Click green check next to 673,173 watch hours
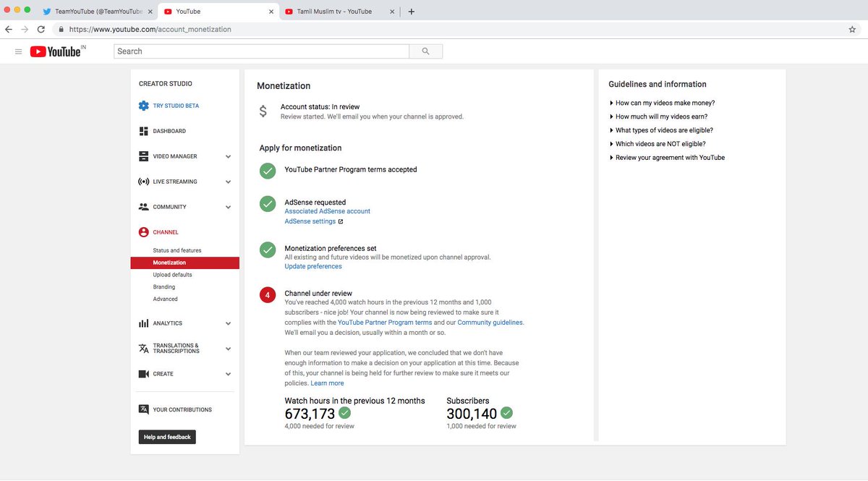The image size is (868, 481). point(345,413)
